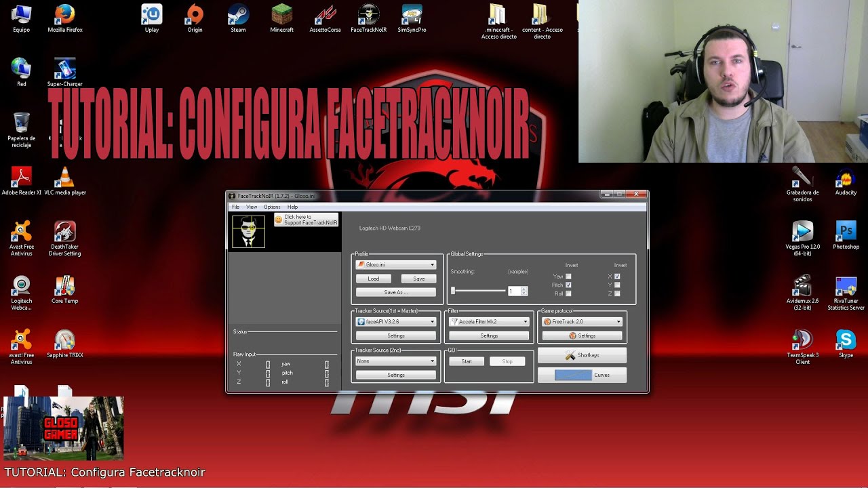Open the faceAPI V3.2.6 tracker dropdown
This screenshot has width=868, height=488.
click(x=396, y=322)
